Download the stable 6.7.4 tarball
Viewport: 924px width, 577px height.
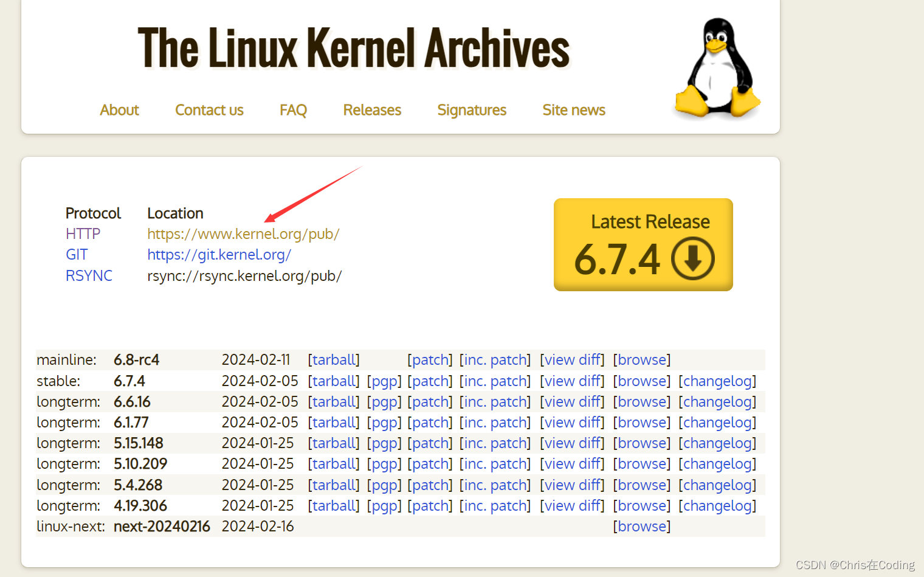point(334,381)
